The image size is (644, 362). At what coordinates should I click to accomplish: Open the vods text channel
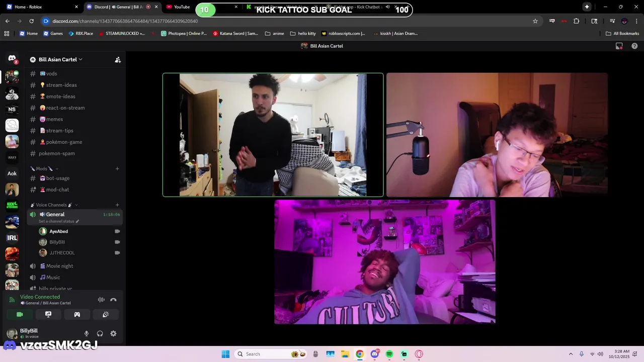click(74, 73)
